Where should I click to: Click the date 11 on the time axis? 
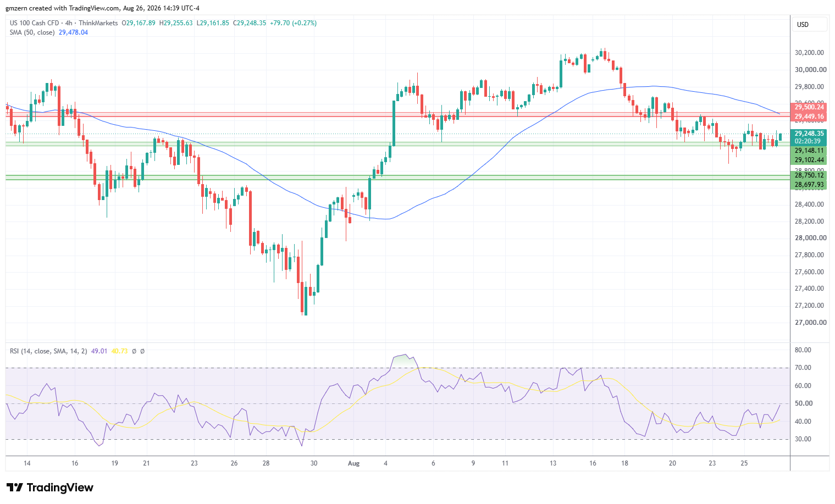pos(505,463)
